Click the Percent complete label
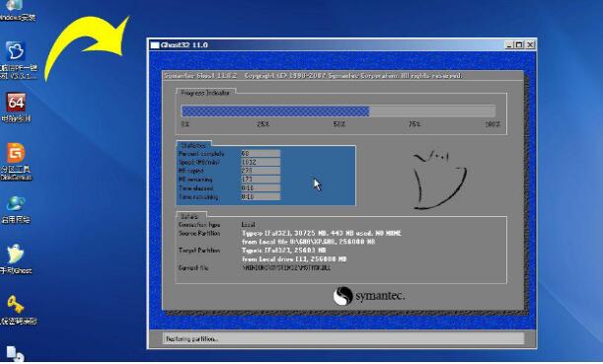 [201, 153]
